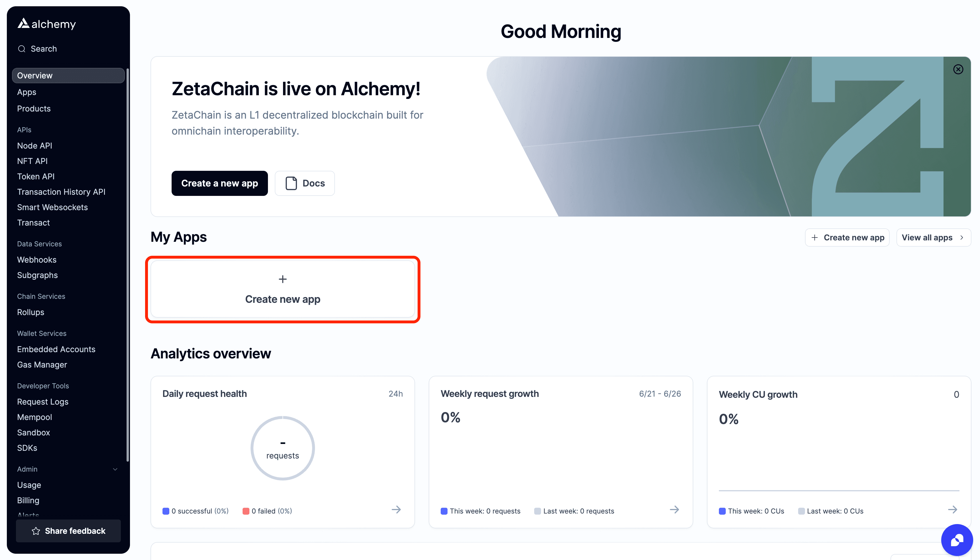980x560 pixels.
Task: Click the arrow on Weekly CU growth card
Action: pos(952,510)
